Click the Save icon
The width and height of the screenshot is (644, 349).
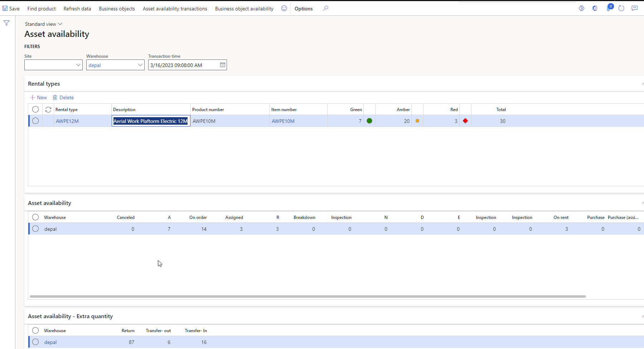point(5,8)
